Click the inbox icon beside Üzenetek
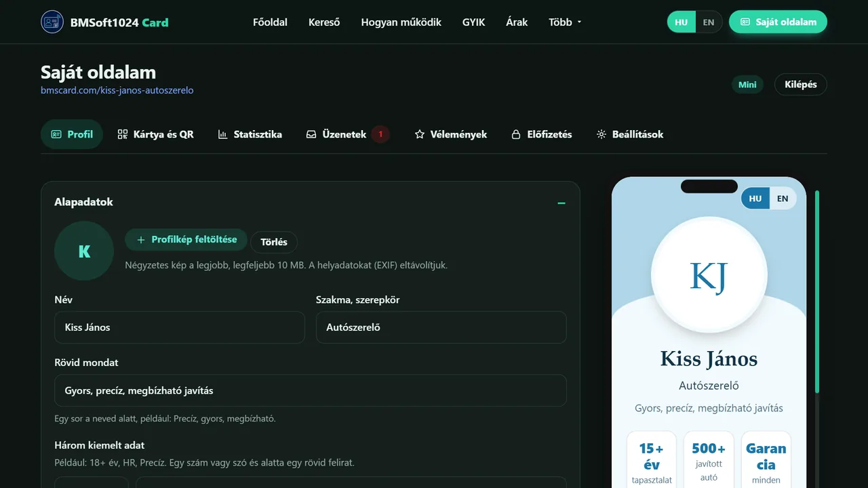868x488 pixels. (311, 134)
